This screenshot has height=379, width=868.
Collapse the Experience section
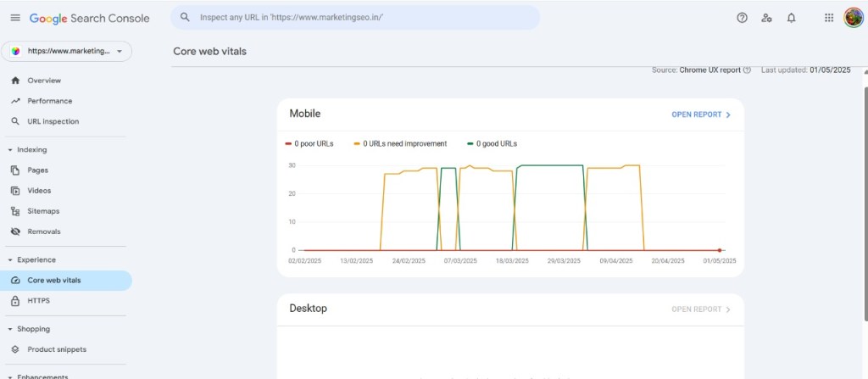point(10,259)
